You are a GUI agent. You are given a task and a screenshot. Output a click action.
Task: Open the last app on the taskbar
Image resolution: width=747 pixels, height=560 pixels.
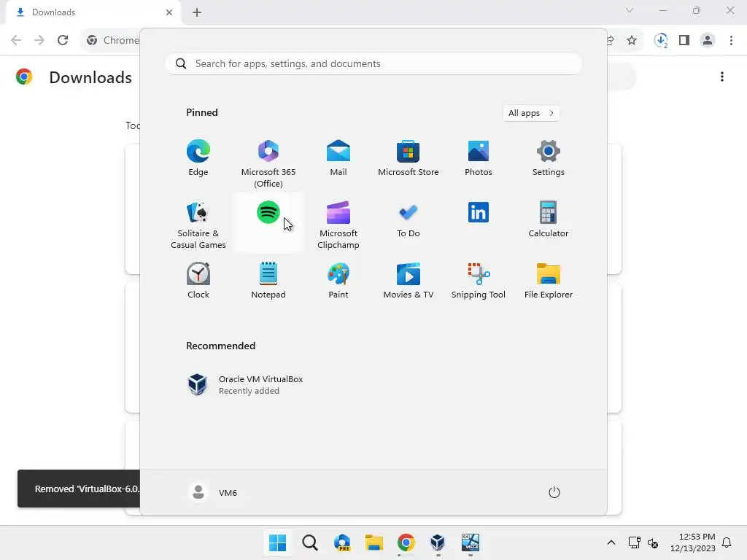click(x=470, y=542)
